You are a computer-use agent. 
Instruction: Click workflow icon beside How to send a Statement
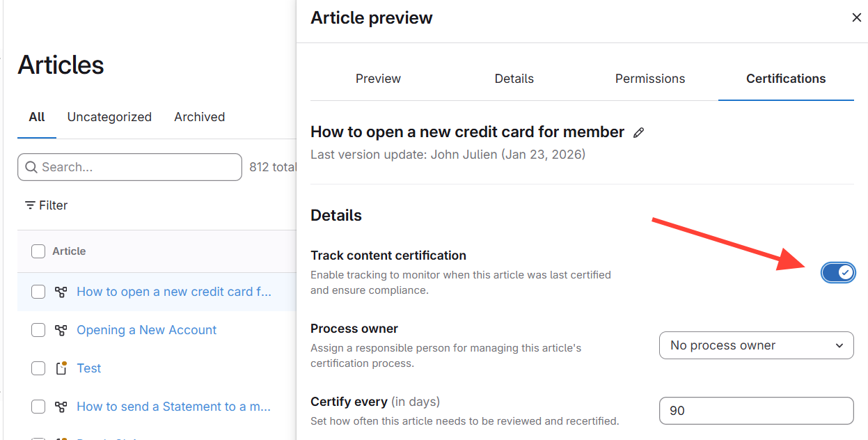point(61,407)
